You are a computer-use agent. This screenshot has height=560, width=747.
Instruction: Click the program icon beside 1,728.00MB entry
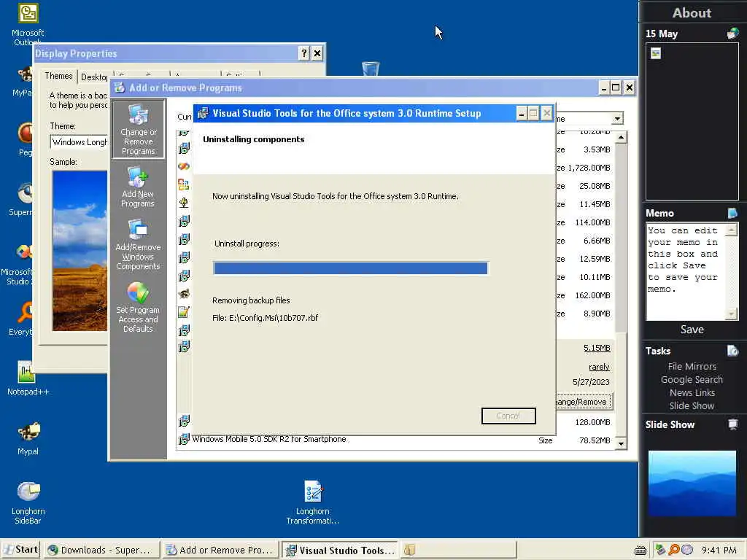click(184, 166)
